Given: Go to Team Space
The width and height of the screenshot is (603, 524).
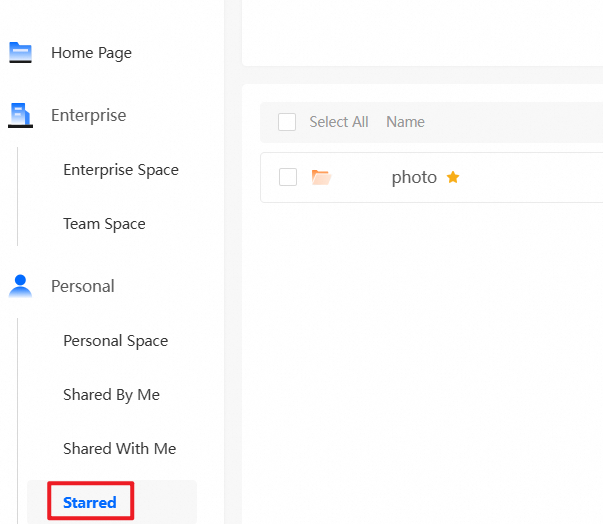Looking at the screenshot, I should click(x=104, y=224).
